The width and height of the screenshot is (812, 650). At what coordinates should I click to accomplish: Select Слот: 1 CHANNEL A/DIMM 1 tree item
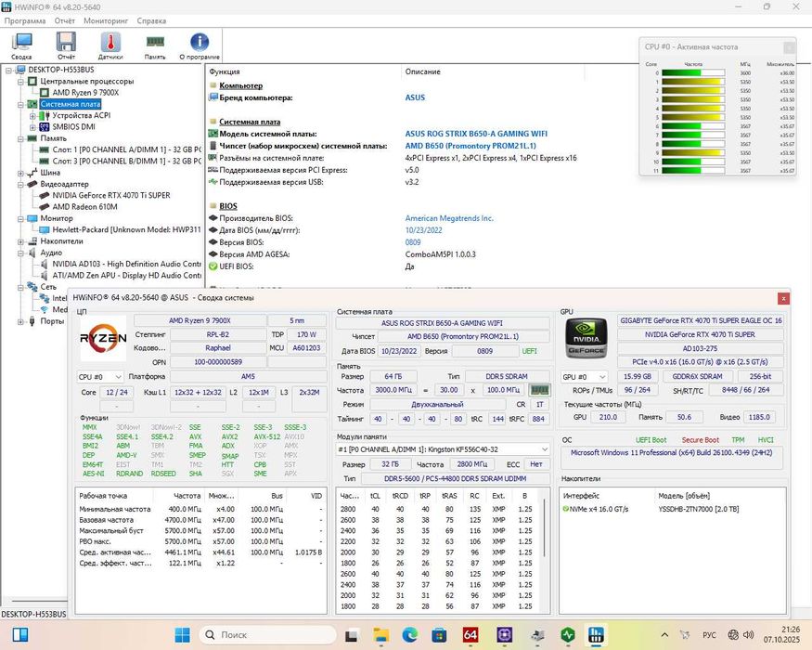click(126, 149)
